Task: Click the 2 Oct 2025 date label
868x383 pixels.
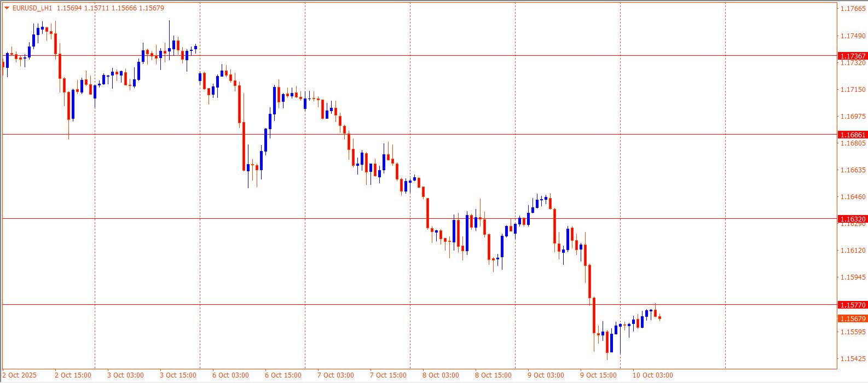Action: click(19, 375)
